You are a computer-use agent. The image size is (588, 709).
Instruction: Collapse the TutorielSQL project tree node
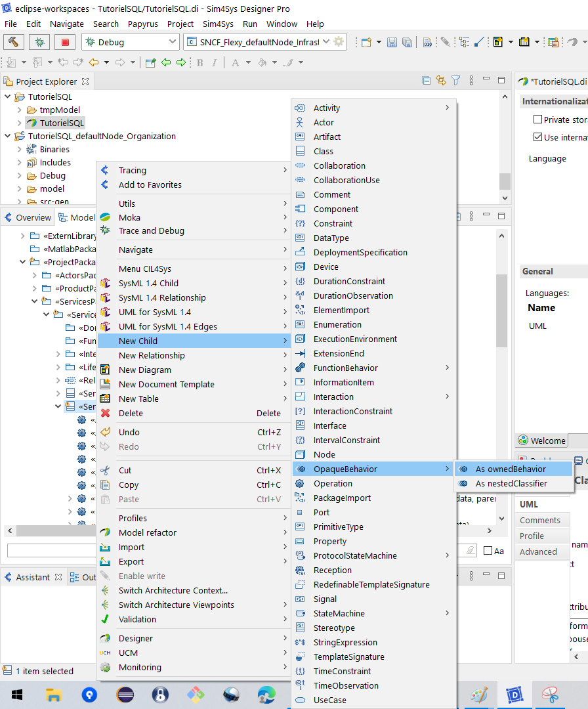pos(8,97)
